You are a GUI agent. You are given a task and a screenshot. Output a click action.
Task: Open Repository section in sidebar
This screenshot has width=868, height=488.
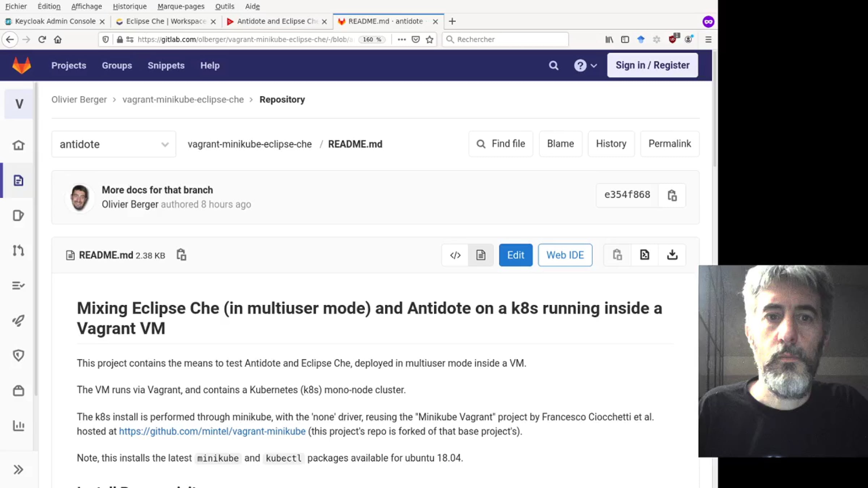click(18, 180)
